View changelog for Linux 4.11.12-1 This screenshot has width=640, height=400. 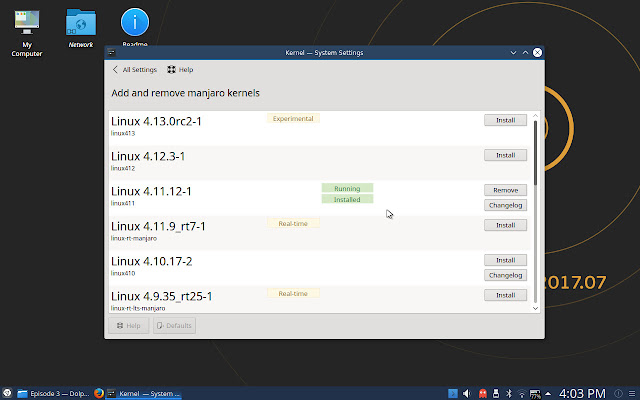point(505,205)
